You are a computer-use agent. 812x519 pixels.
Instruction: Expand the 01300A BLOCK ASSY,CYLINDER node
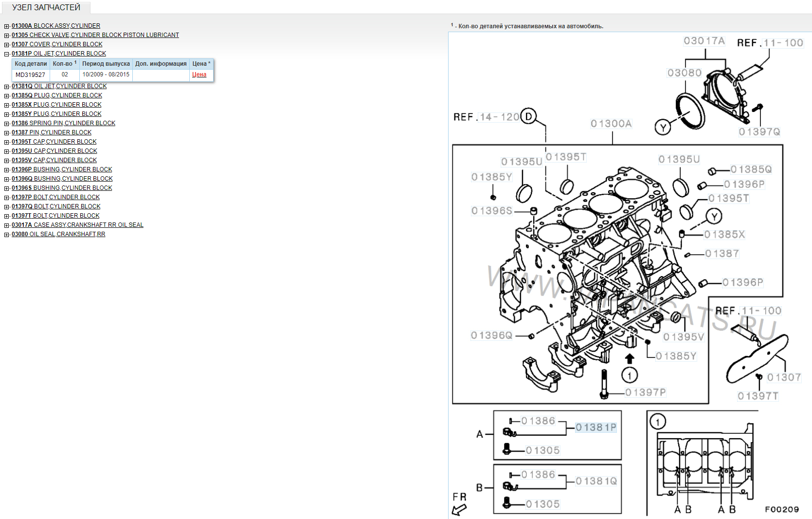pos(7,26)
